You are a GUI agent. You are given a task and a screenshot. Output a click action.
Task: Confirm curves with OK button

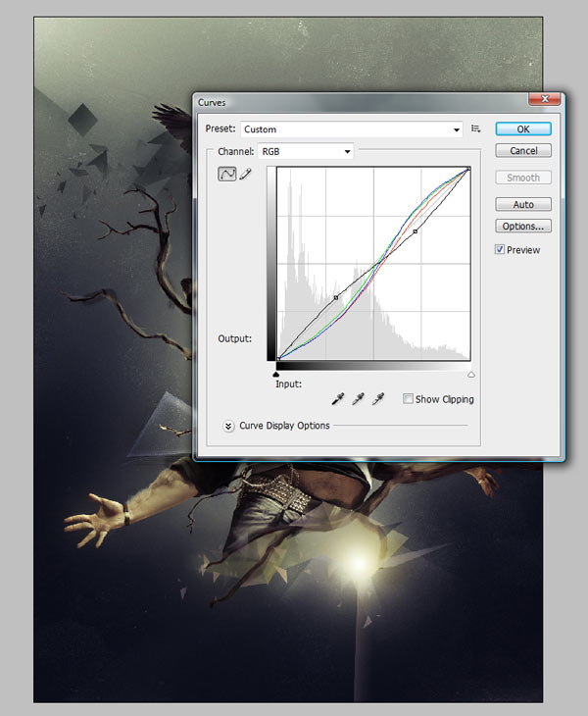pyautogui.click(x=523, y=129)
